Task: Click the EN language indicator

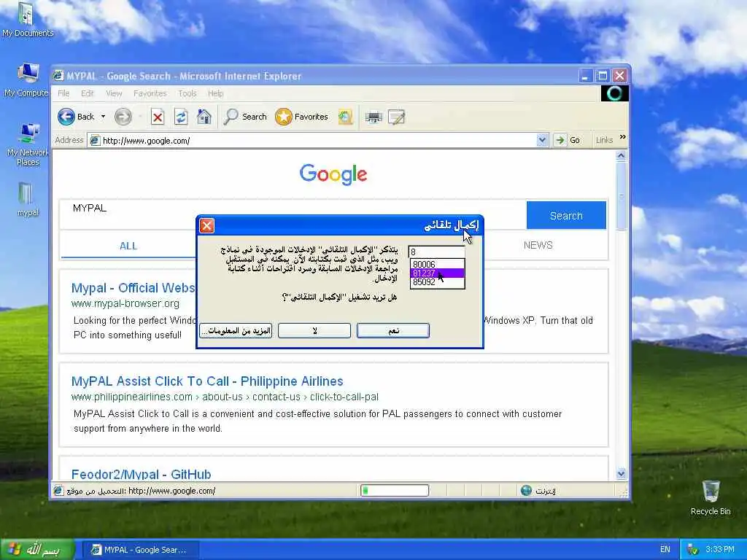Action: coord(665,550)
